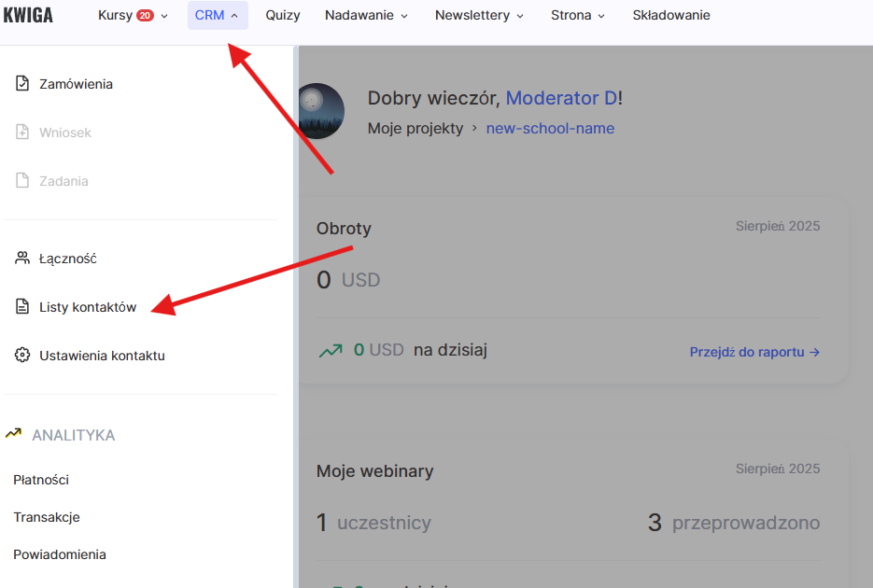Click the Zamówienia document icon

22,84
